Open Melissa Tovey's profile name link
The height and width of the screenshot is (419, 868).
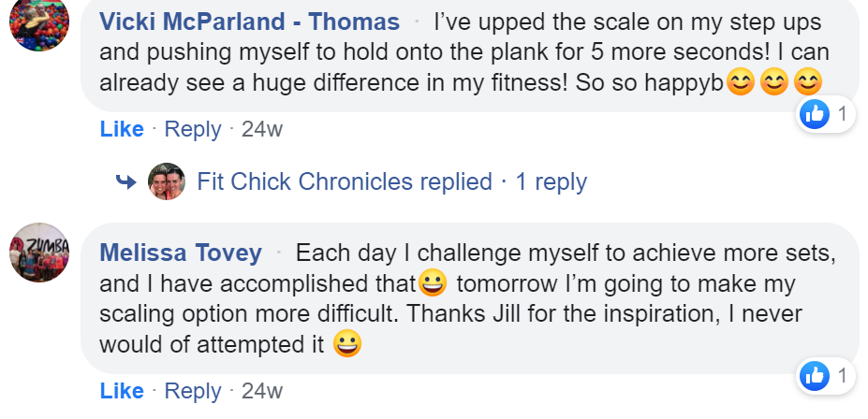click(x=181, y=253)
